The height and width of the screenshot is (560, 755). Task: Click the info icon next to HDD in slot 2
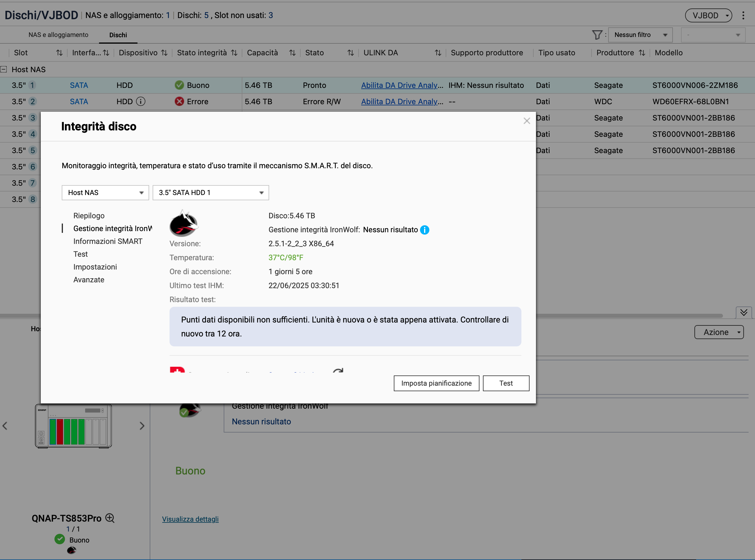tap(140, 101)
